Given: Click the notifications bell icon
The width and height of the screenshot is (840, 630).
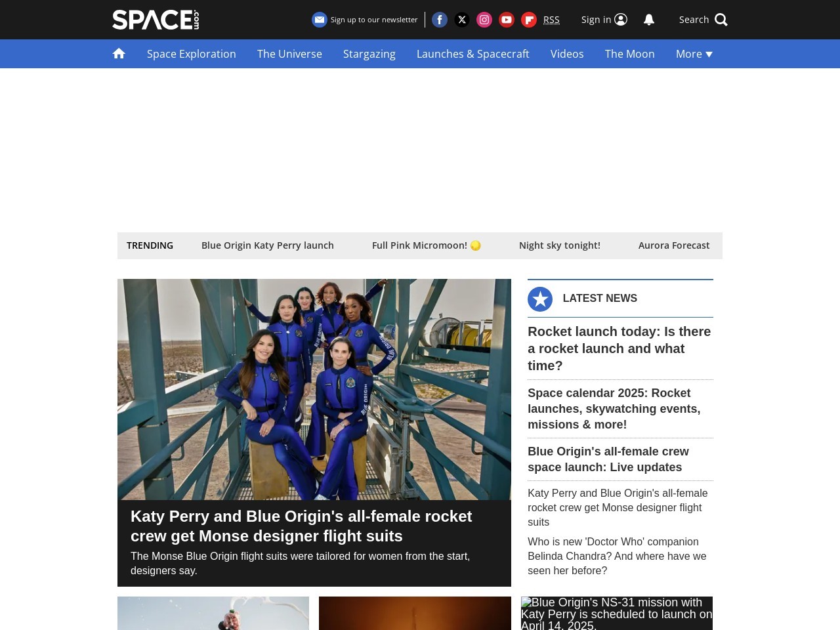Looking at the screenshot, I should pyautogui.click(x=649, y=20).
